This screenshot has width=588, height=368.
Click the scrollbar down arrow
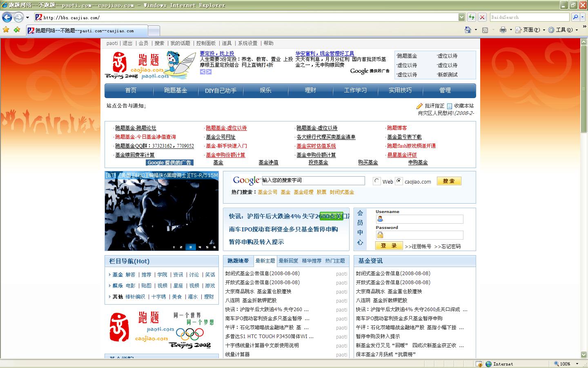(584, 355)
